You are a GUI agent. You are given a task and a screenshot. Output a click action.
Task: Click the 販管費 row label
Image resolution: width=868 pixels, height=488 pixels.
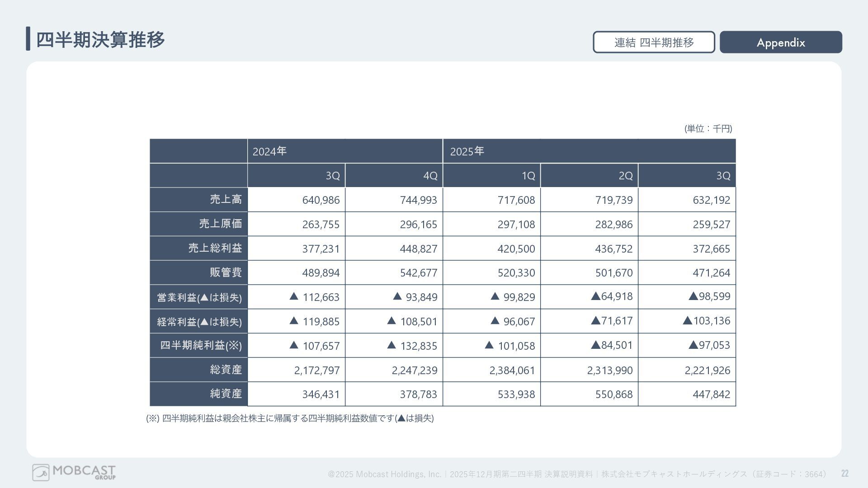[x=226, y=272]
